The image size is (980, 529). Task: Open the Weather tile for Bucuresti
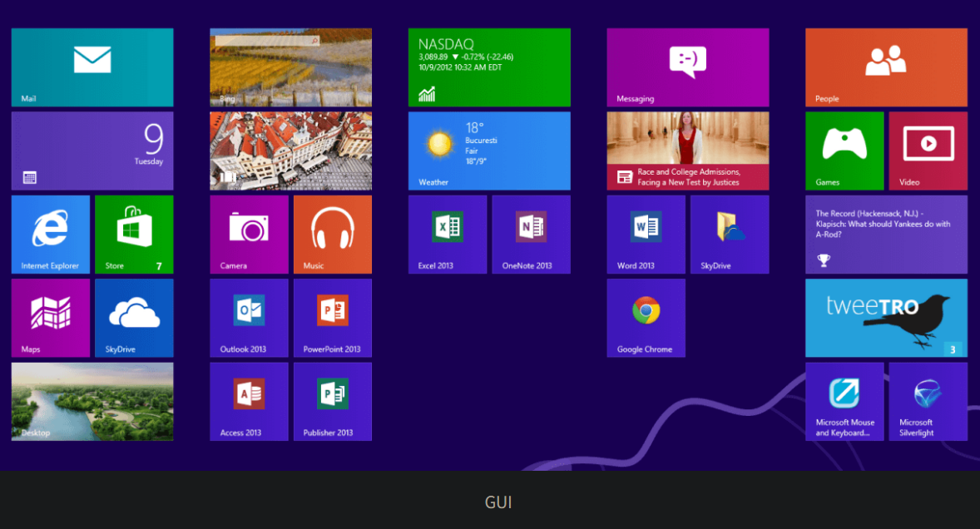pos(489,151)
